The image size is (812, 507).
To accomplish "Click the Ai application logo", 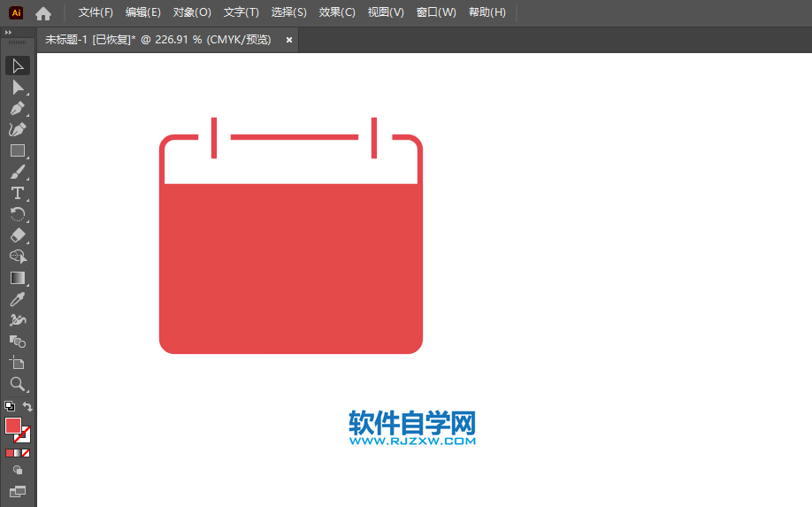I will tap(16, 13).
